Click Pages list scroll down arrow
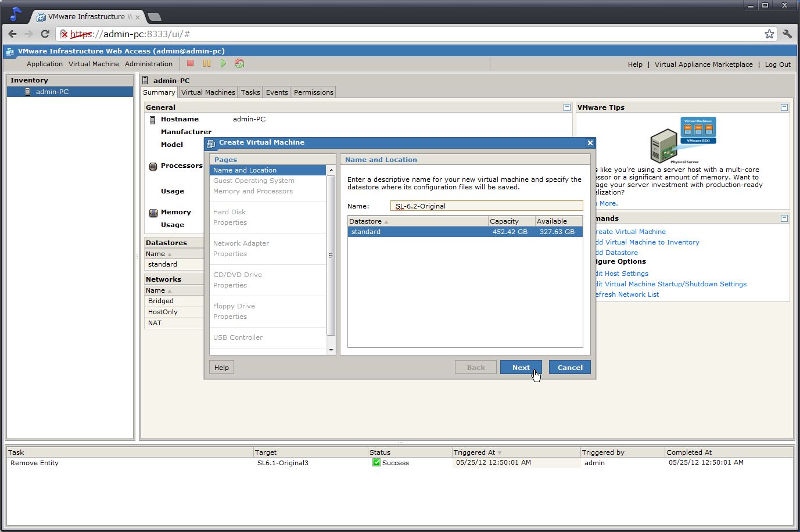The width and height of the screenshot is (800, 532). tap(331, 350)
